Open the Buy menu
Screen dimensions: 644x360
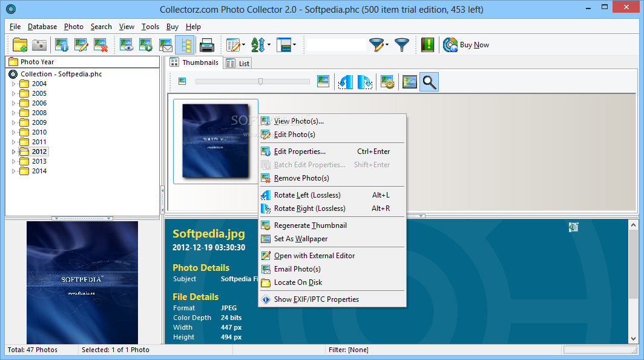pos(172,27)
